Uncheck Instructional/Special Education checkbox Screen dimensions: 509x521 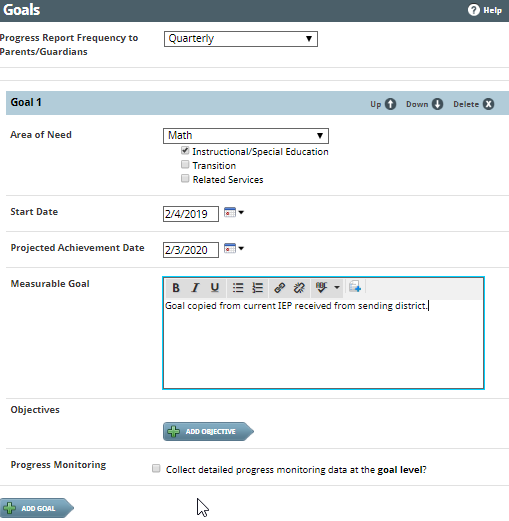click(x=185, y=151)
